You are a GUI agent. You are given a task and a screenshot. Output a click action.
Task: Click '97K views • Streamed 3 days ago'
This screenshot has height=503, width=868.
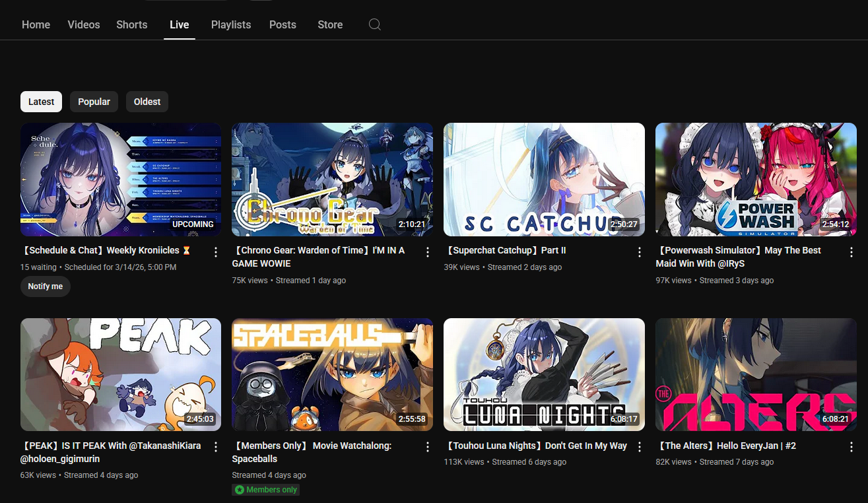coord(715,281)
